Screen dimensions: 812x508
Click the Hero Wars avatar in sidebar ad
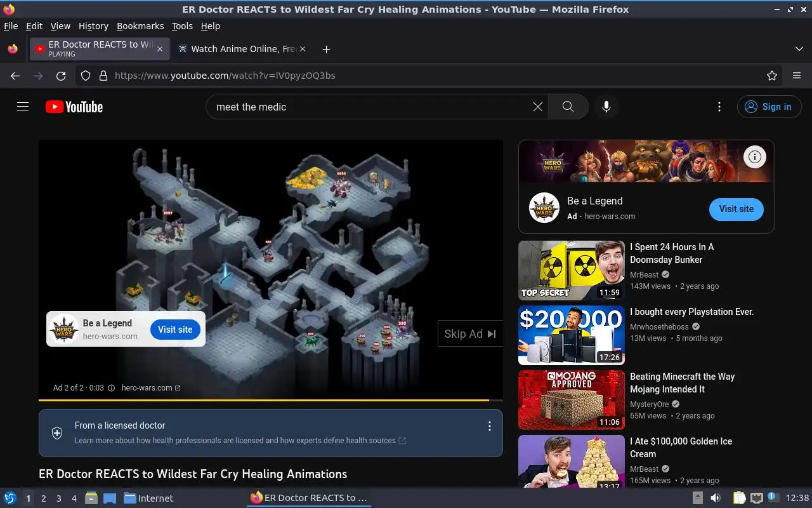[544, 208]
